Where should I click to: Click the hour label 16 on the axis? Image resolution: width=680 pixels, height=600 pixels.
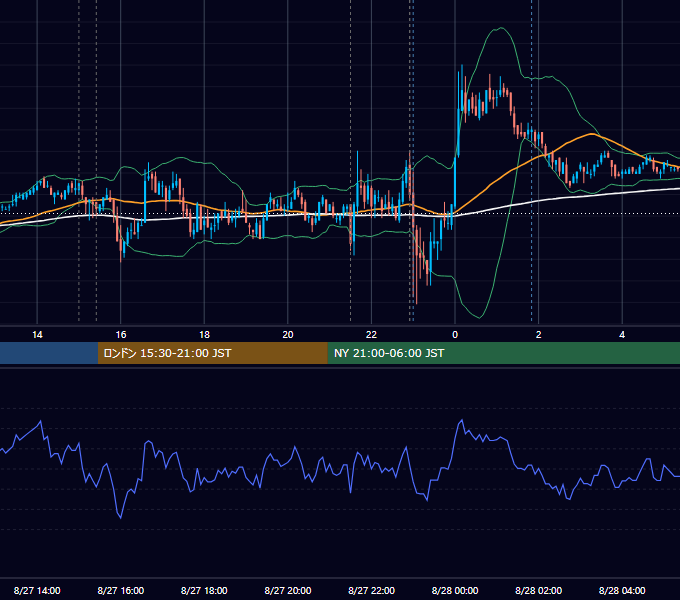coord(121,334)
